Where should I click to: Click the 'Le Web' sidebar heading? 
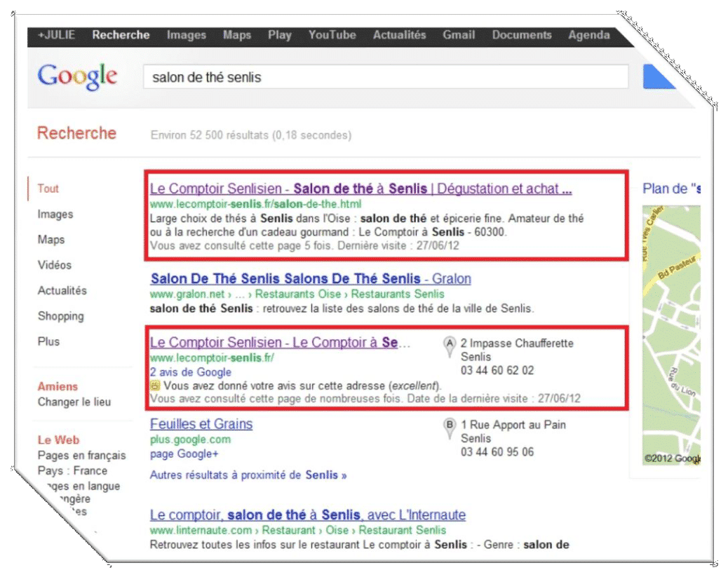[58, 440]
